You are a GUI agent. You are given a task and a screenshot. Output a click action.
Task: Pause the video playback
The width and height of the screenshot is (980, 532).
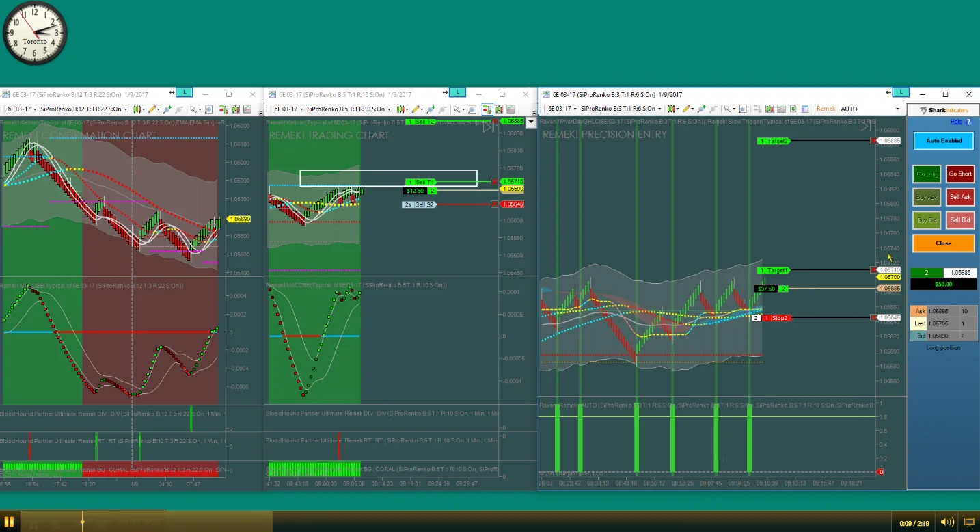pyautogui.click(x=10, y=522)
